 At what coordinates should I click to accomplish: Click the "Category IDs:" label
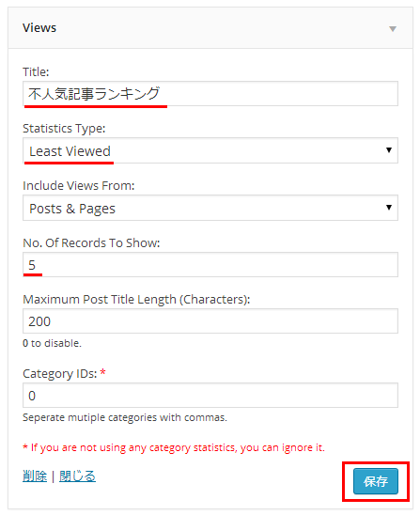coord(60,374)
